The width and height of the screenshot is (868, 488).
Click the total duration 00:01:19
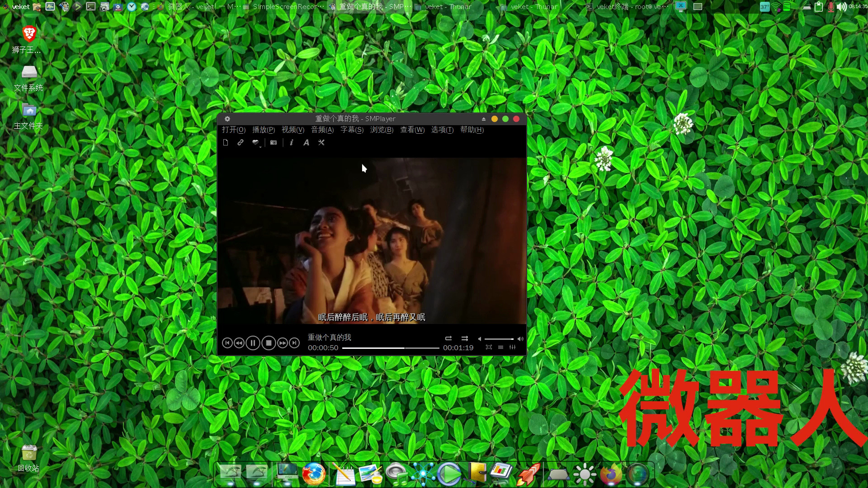(458, 348)
